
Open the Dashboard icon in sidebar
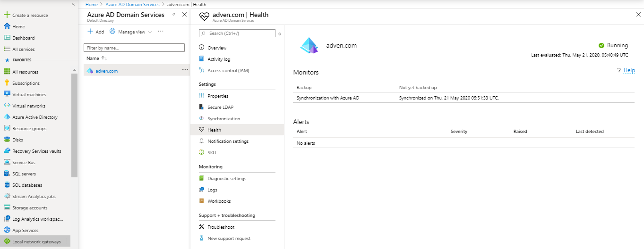pyautogui.click(x=7, y=38)
